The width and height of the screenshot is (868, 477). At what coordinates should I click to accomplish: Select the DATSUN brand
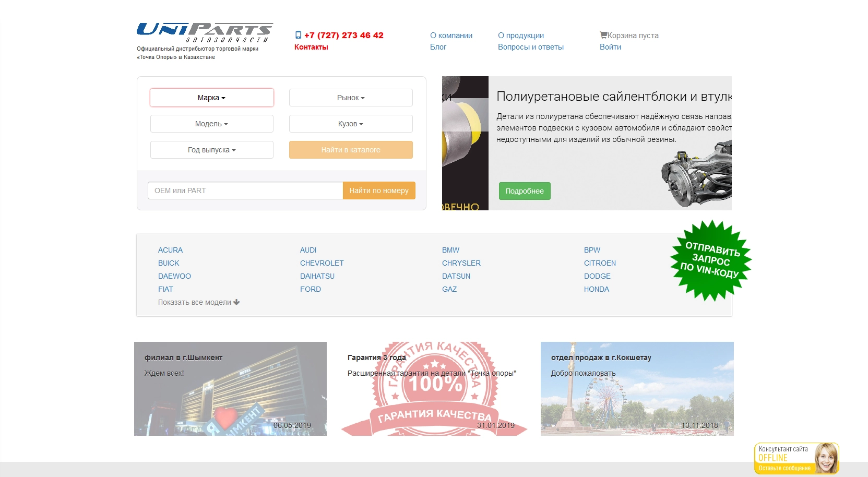click(x=456, y=276)
